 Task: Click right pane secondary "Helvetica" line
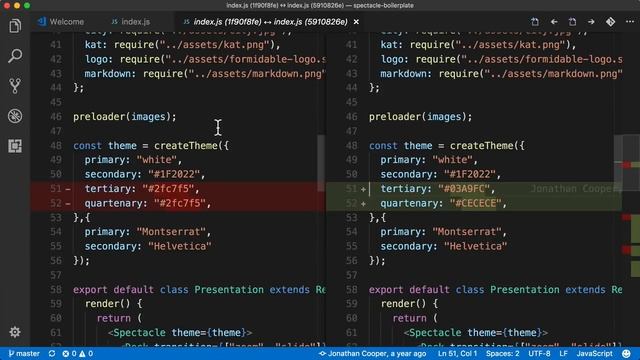pos(444,246)
